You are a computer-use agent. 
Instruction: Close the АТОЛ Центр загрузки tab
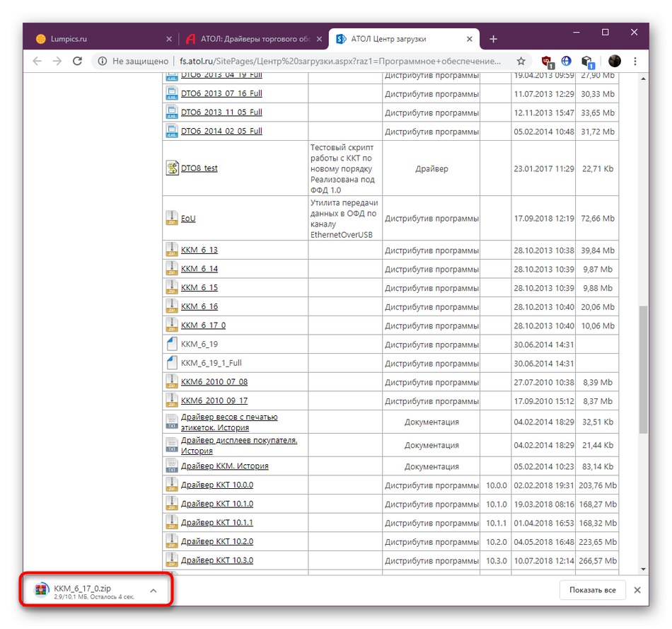tap(469, 39)
